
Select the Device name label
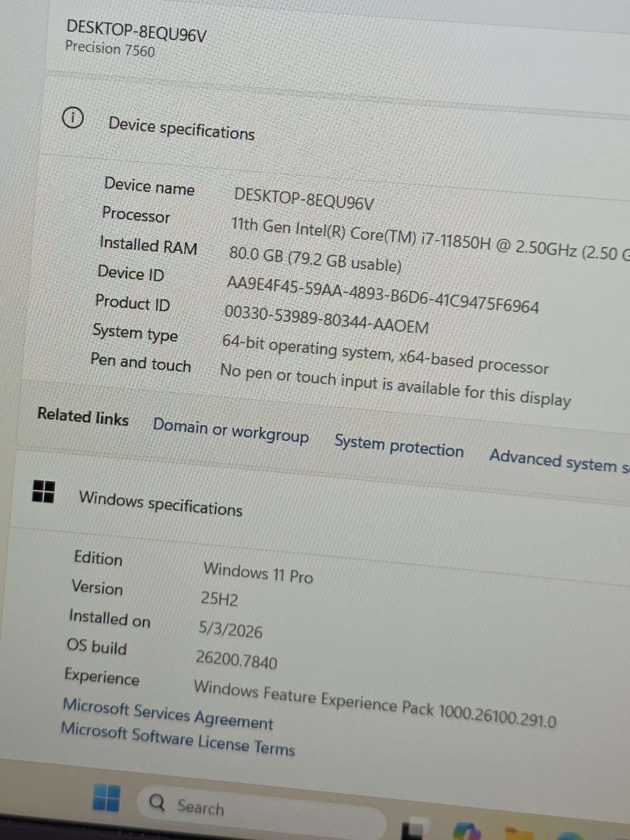click(150, 186)
